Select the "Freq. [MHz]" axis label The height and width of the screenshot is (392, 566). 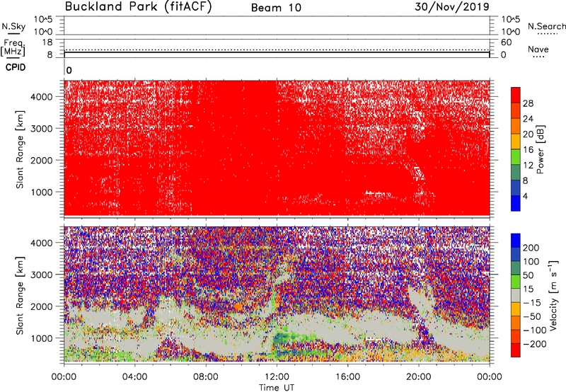(13, 48)
